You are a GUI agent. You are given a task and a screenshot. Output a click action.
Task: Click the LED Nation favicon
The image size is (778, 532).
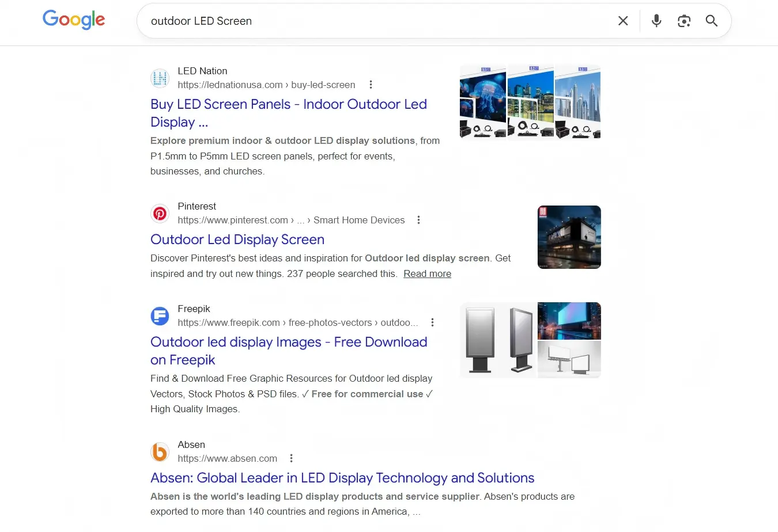(x=160, y=78)
